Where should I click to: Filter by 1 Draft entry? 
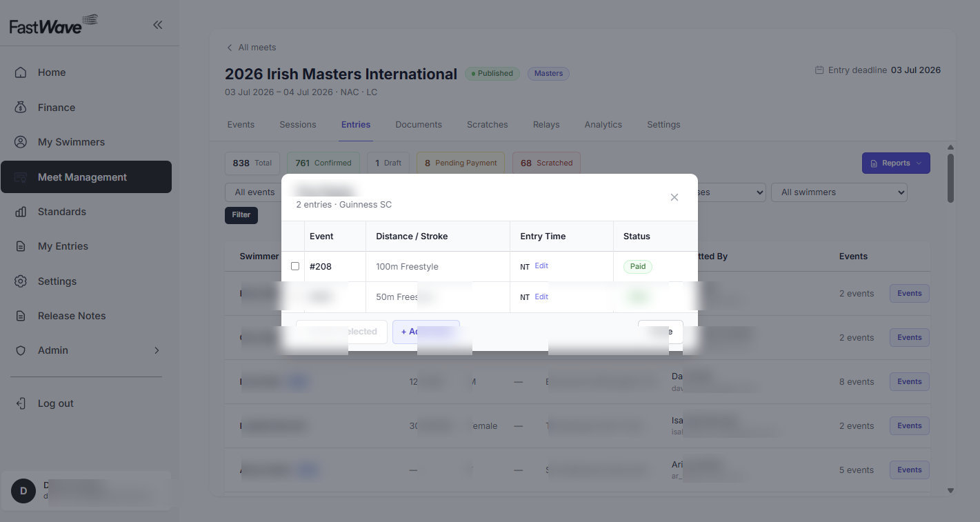(x=388, y=163)
